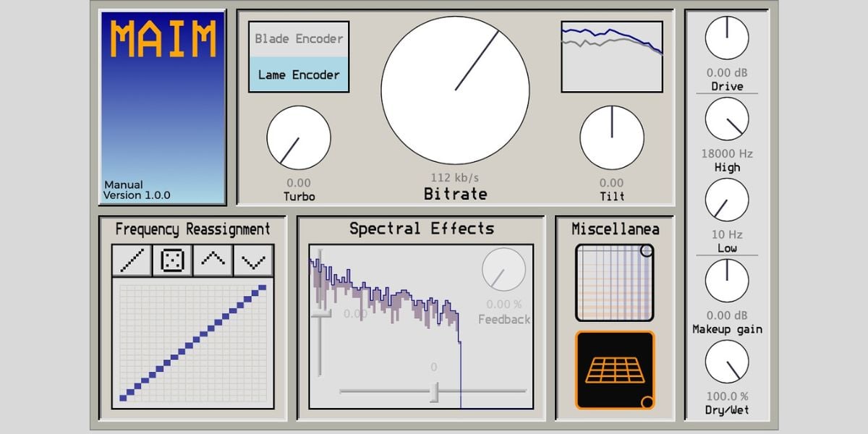
Task: Click the Version 1.0.0 text
Action: tap(137, 195)
